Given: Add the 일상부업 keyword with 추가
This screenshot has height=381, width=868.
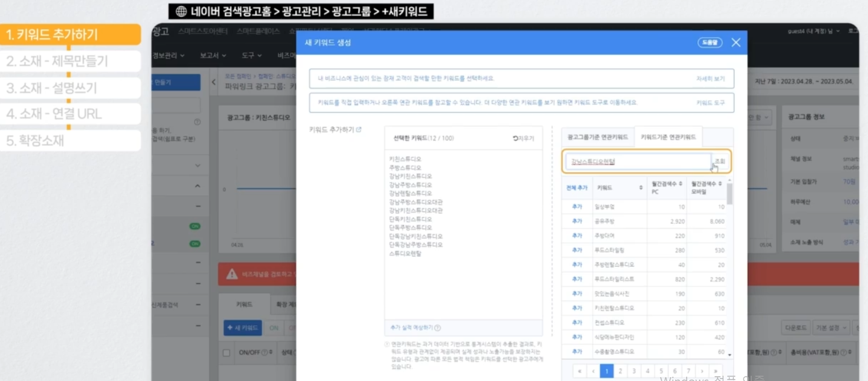Looking at the screenshot, I should coord(577,207).
